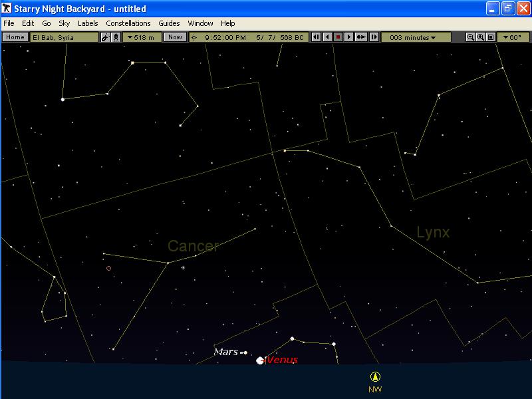
Task: Click the rocket spaceship icon
Action: tap(116, 37)
